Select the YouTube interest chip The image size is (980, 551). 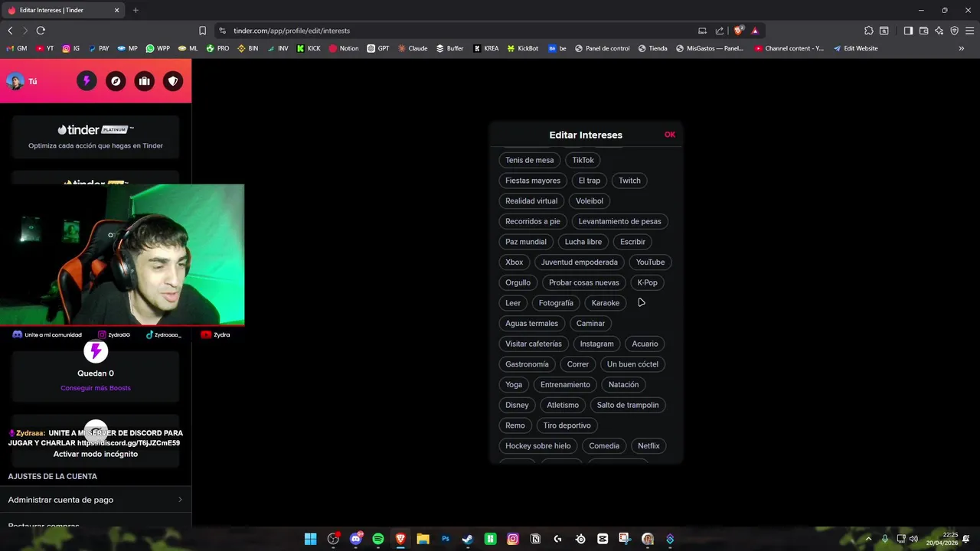pos(650,262)
